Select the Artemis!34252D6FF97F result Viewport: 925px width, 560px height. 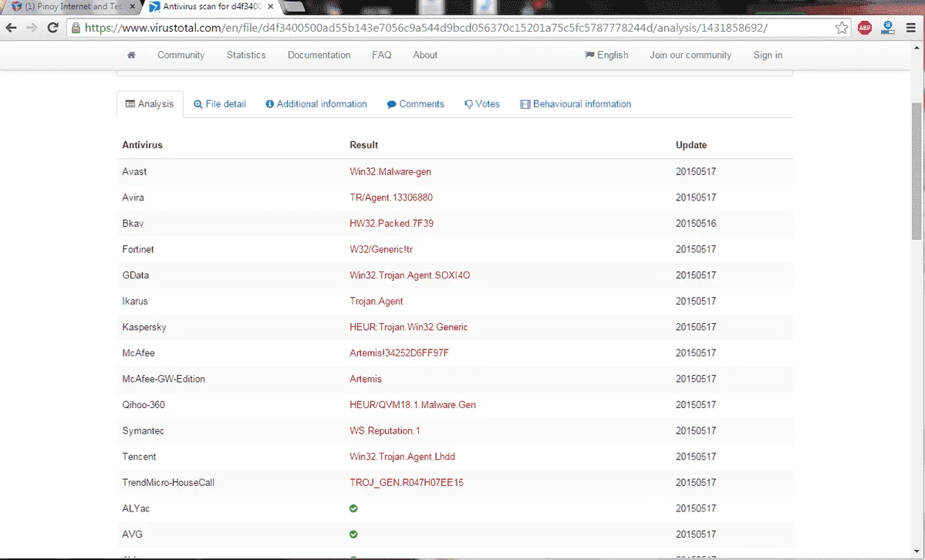coord(399,353)
